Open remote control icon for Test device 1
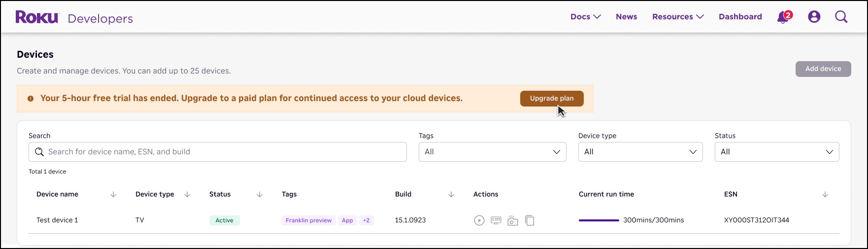 (x=496, y=220)
